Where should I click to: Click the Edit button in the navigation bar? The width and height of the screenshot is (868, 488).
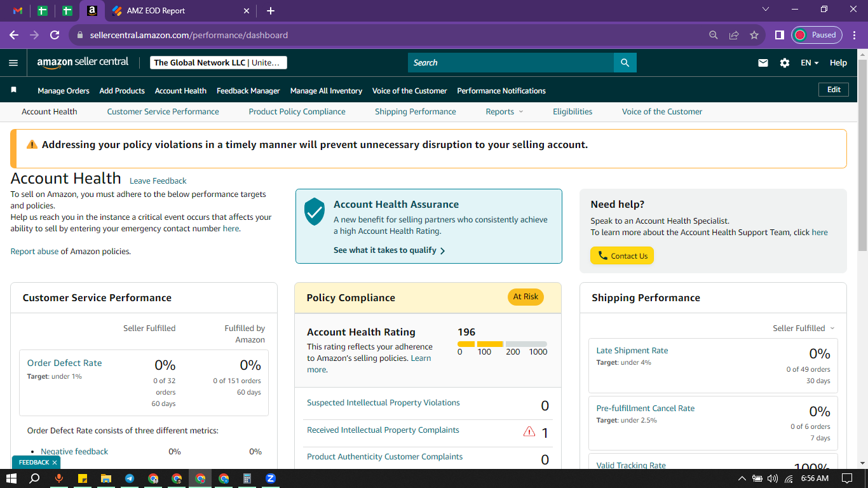click(834, 90)
